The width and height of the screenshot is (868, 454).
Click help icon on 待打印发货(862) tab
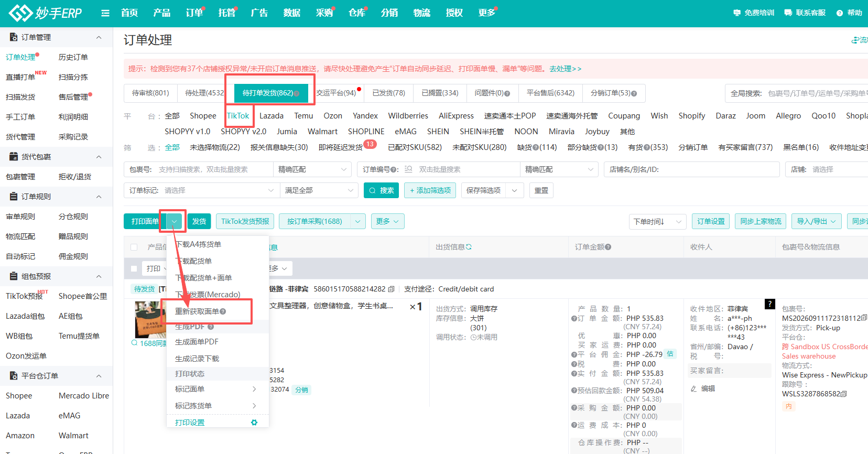(297, 94)
